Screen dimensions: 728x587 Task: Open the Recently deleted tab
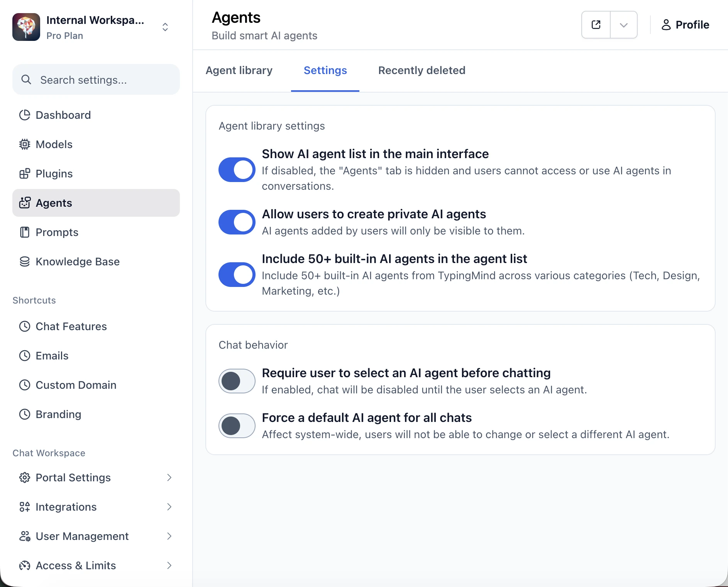(x=422, y=70)
